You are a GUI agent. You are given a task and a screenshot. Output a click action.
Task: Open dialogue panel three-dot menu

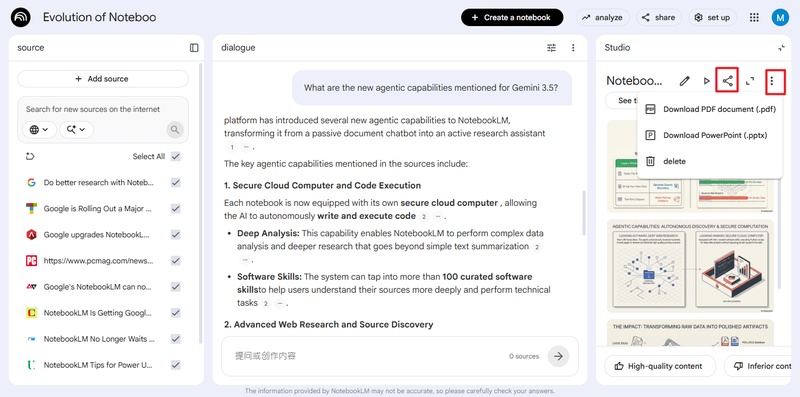click(x=573, y=47)
